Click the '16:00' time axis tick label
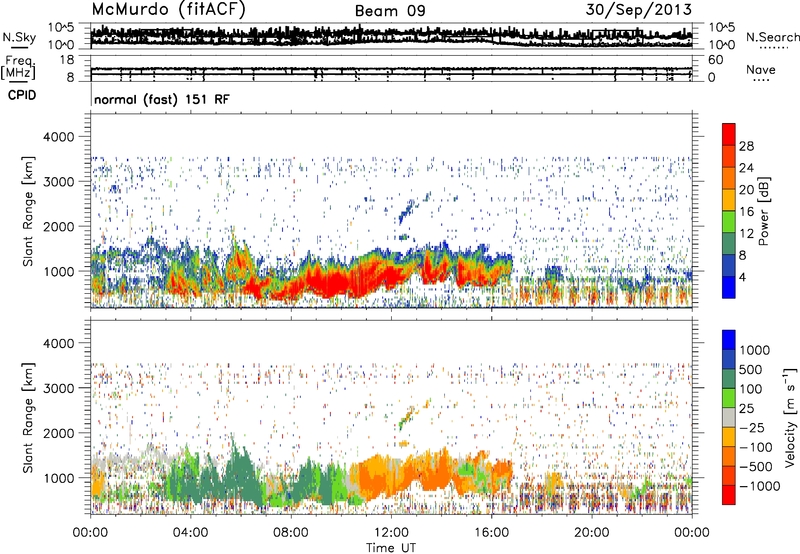800x554 pixels. [x=492, y=533]
